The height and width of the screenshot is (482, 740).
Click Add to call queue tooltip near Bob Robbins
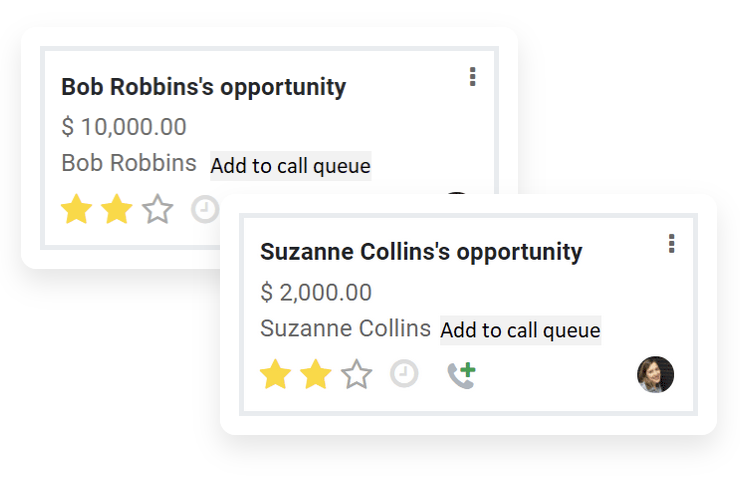[290, 166]
